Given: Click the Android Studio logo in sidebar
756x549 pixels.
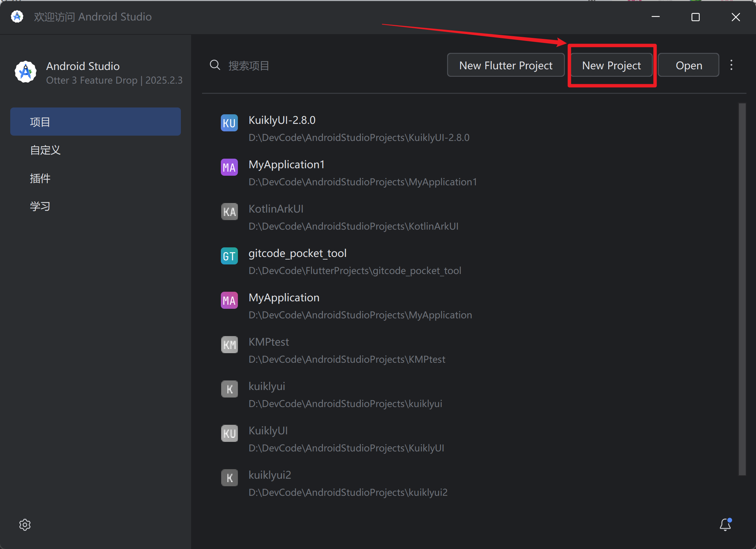Looking at the screenshot, I should tap(26, 72).
